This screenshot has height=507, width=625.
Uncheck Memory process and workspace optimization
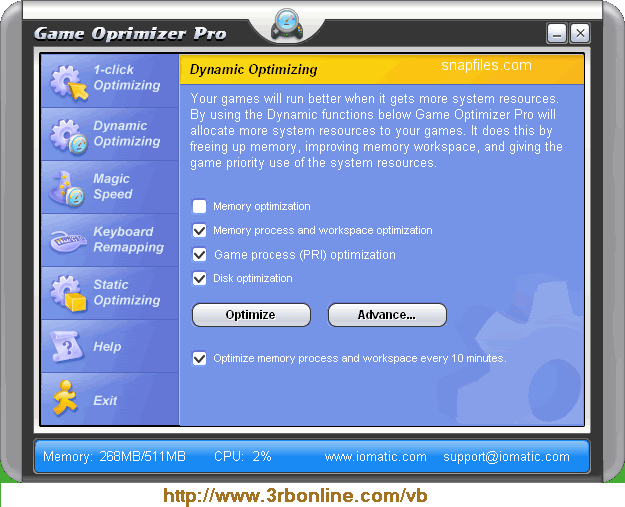199,230
